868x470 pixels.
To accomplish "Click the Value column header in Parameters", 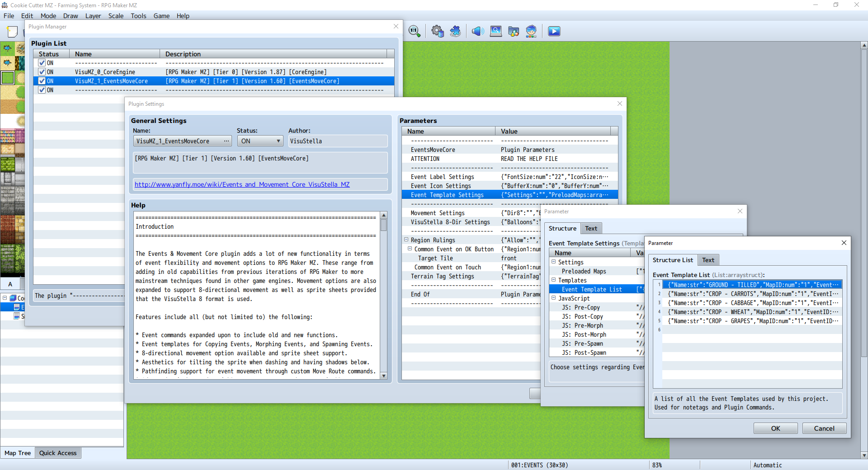I will pos(552,131).
